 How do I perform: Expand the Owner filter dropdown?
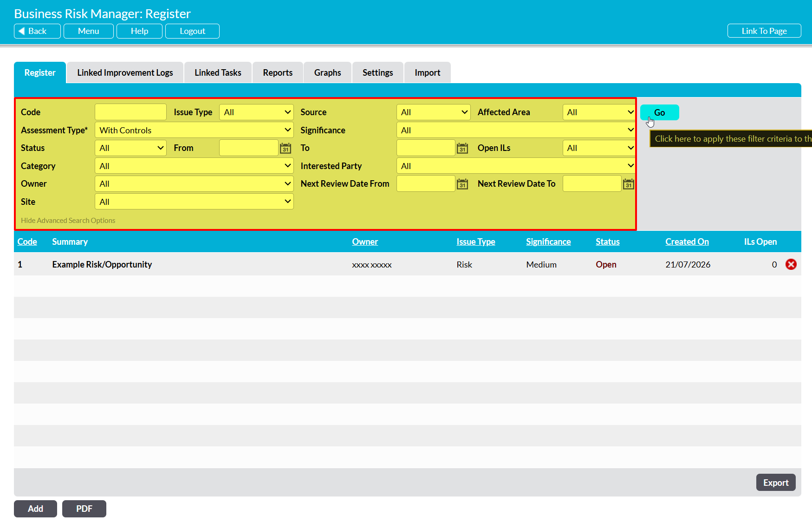click(x=194, y=183)
